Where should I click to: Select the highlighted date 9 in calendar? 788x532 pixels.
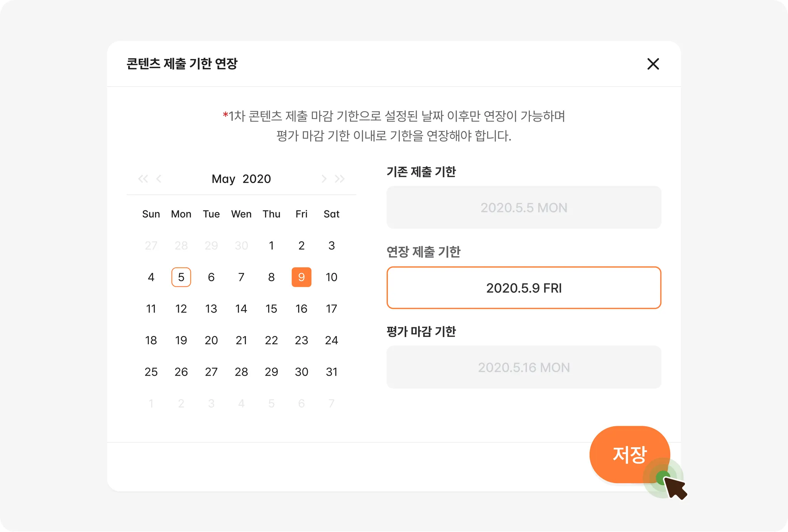[301, 277]
